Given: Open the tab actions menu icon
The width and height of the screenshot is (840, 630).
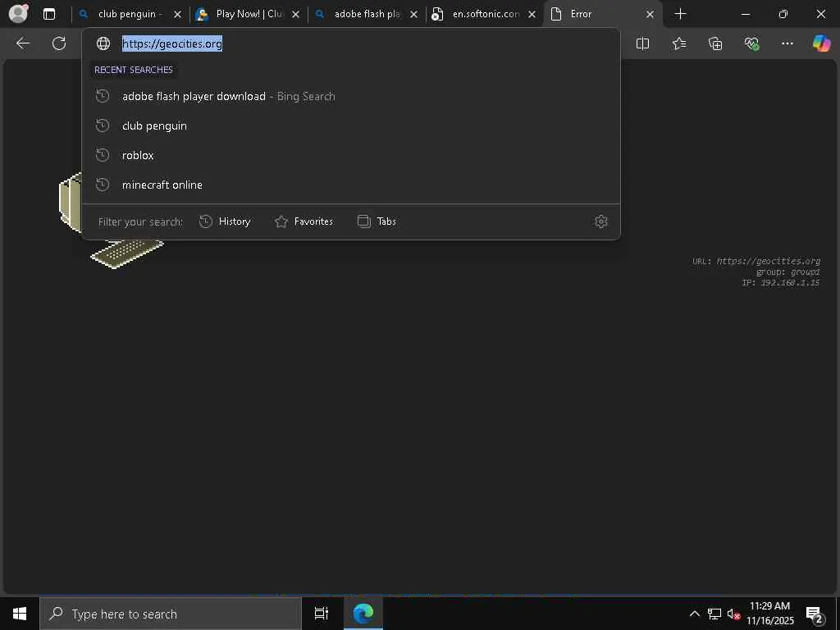Looking at the screenshot, I should point(49,14).
